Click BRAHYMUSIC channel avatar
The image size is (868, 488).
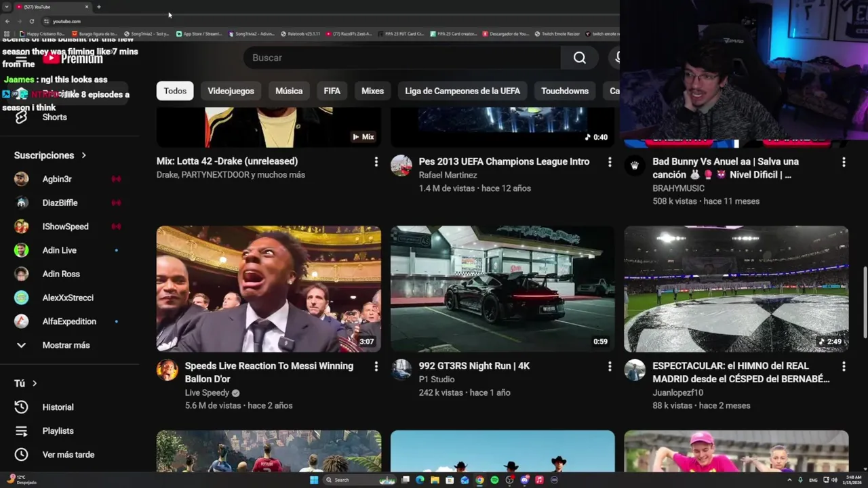point(635,165)
